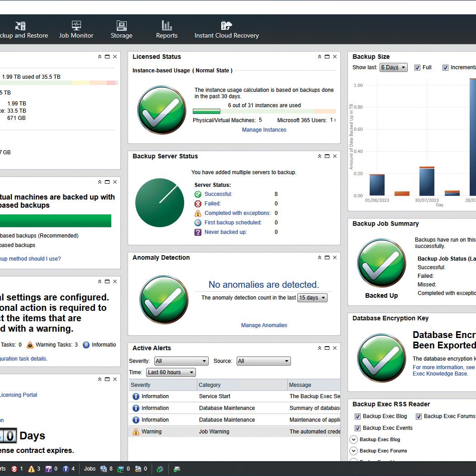Click the error alerts icon in status bar
The height and width of the screenshot is (476, 476).
pyautogui.click(x=14, y=469)
